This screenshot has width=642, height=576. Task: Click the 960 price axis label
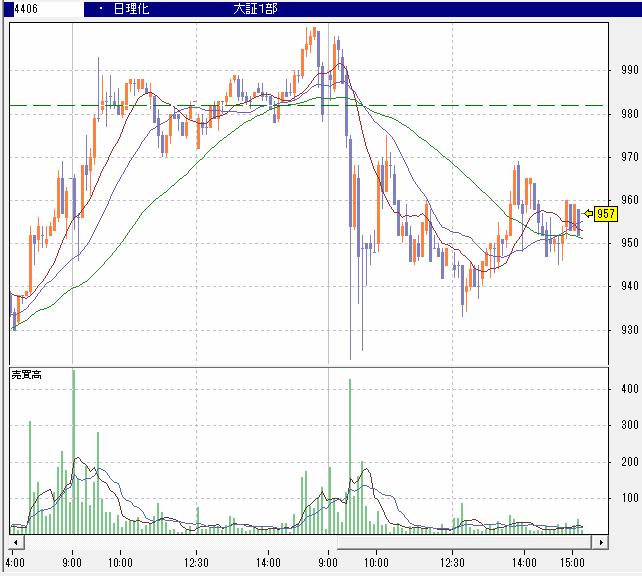[629, 200]
